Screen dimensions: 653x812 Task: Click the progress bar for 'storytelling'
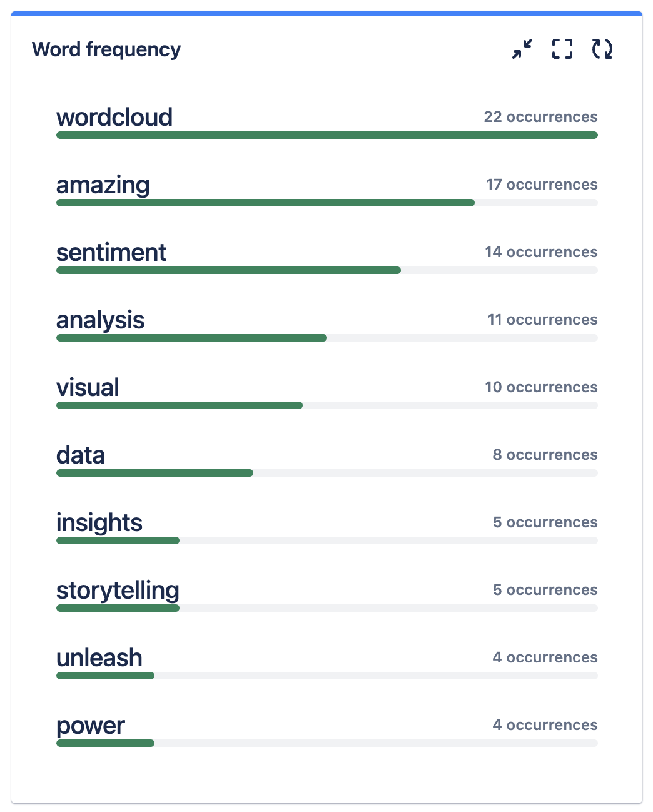coord(118,607)
